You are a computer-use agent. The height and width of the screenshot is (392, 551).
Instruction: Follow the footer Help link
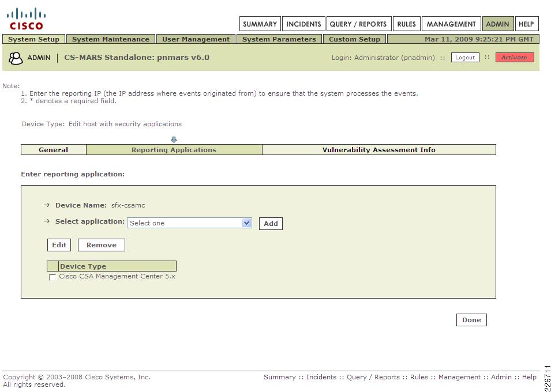click(x=529, y=377)
